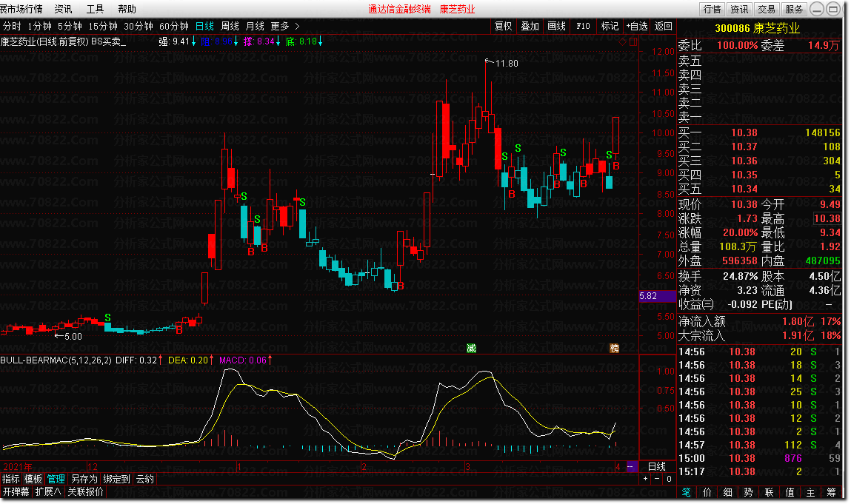Select the 细 detail tab

(x=728, y=493)
